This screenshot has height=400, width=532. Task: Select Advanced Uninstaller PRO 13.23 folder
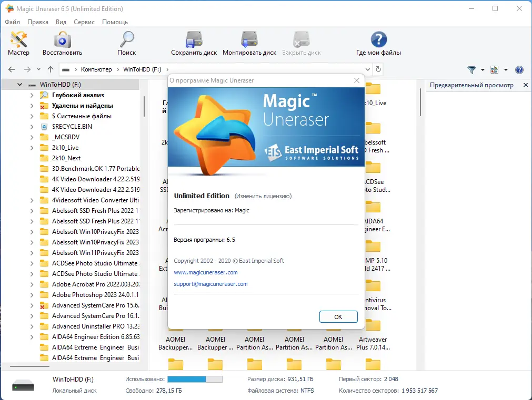tap(96, 326)
